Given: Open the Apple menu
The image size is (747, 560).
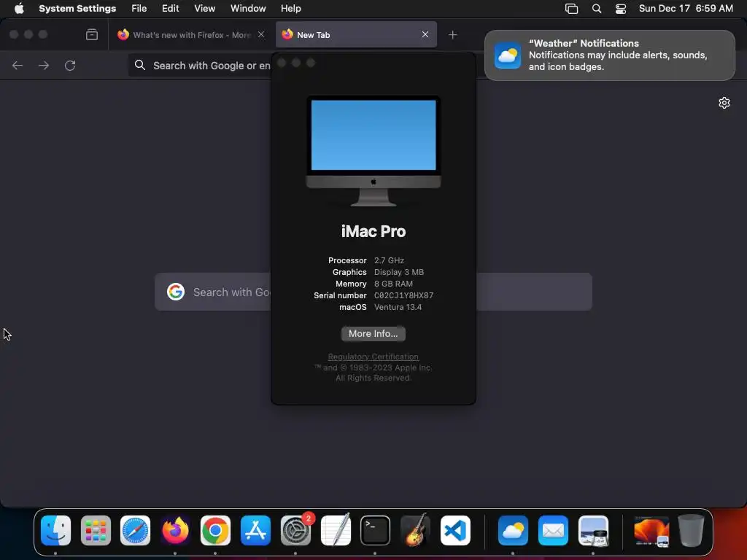Looking at the screenshot, I should pyautogui.click(x=19, y=8).
